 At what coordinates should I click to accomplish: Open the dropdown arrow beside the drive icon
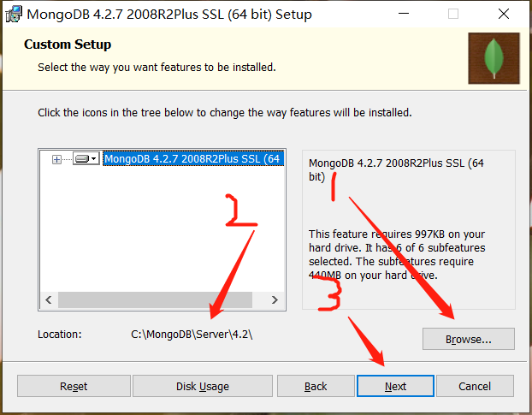94,159
